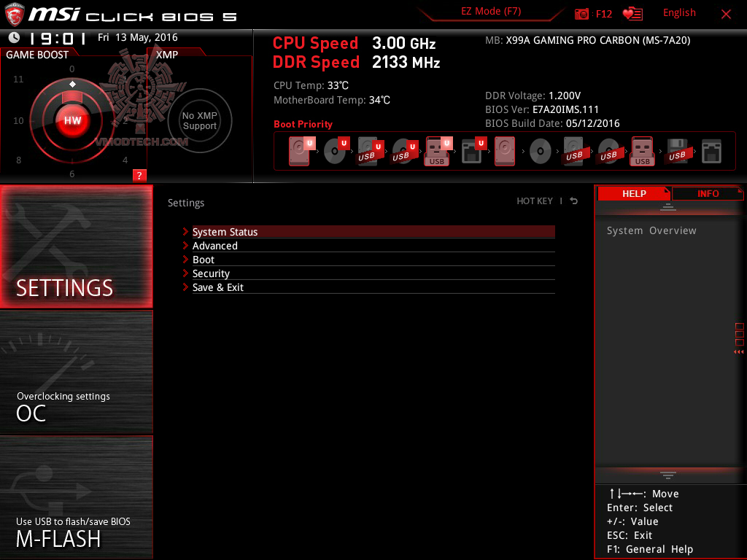Select the legacy USB CD/DVD boot icon
The width and height of the screenshot is (747, 560).
609,151
